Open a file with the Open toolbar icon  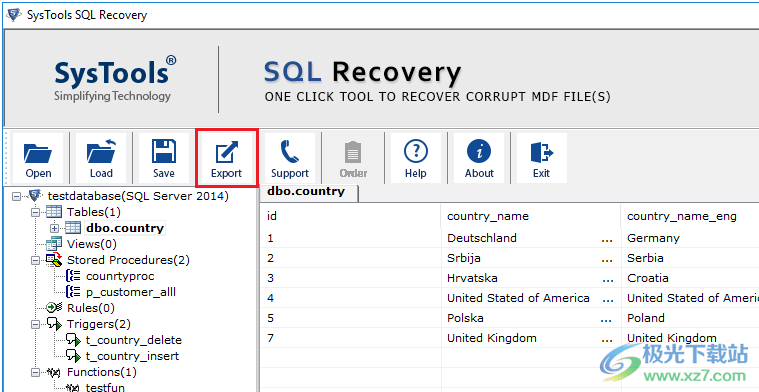pos(38,152)
